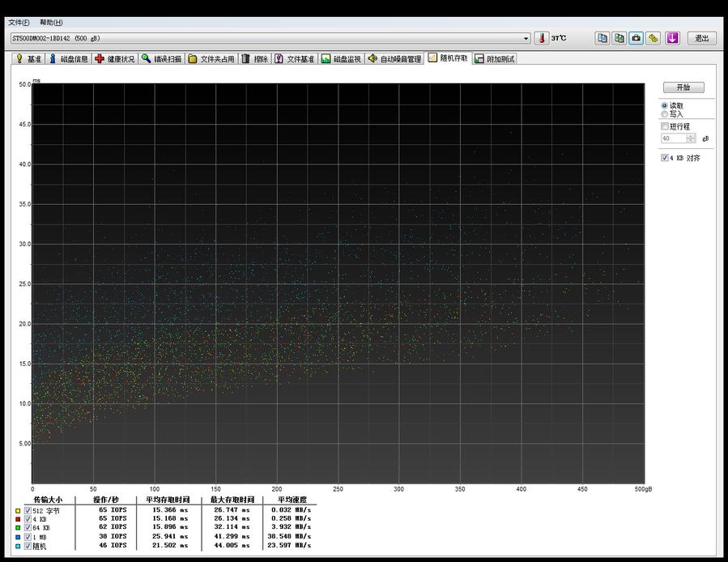Click the red cross icon on the 健康状况 tab

99,58
